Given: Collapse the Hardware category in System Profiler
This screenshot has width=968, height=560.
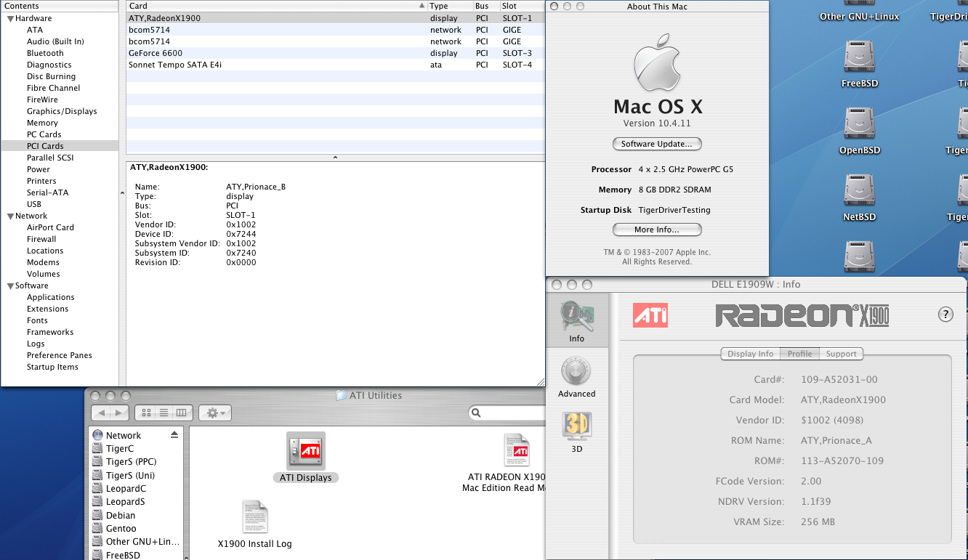Looking at the screenshot, I should pos(10,19).
